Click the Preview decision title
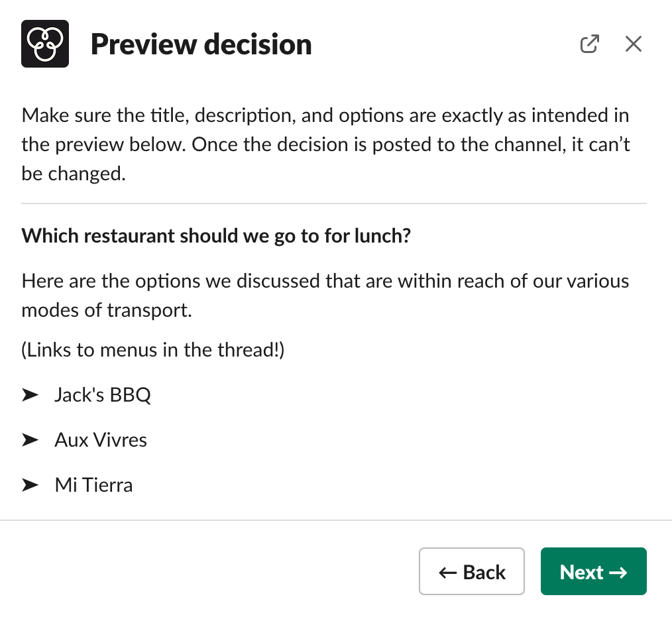This screenshot has height=619, width=672. click(201, 44)
